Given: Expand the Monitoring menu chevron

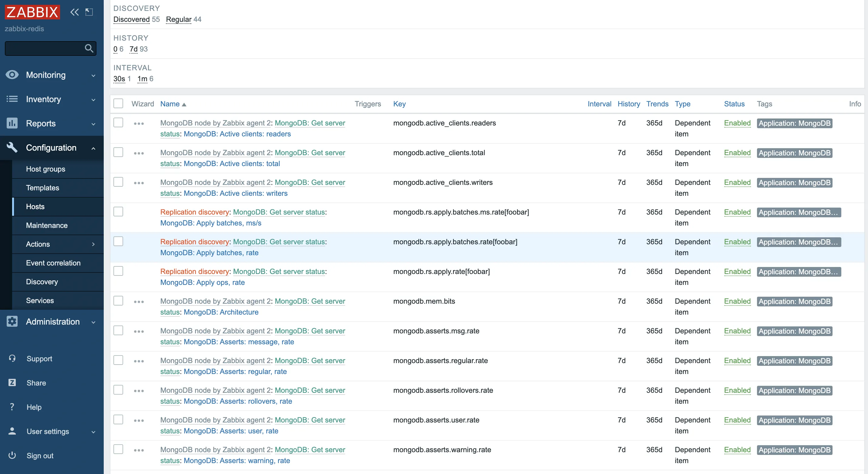Looking at the screenshot, I should click(93, 75).
